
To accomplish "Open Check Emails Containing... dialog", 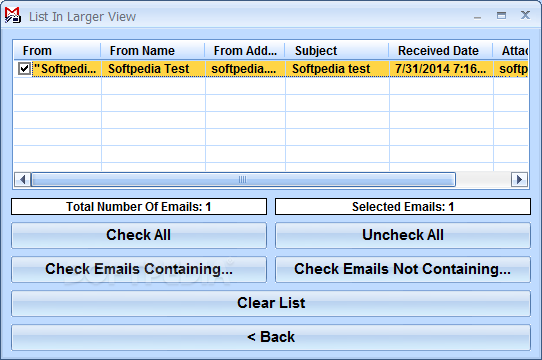I will (x=139, y=269).
